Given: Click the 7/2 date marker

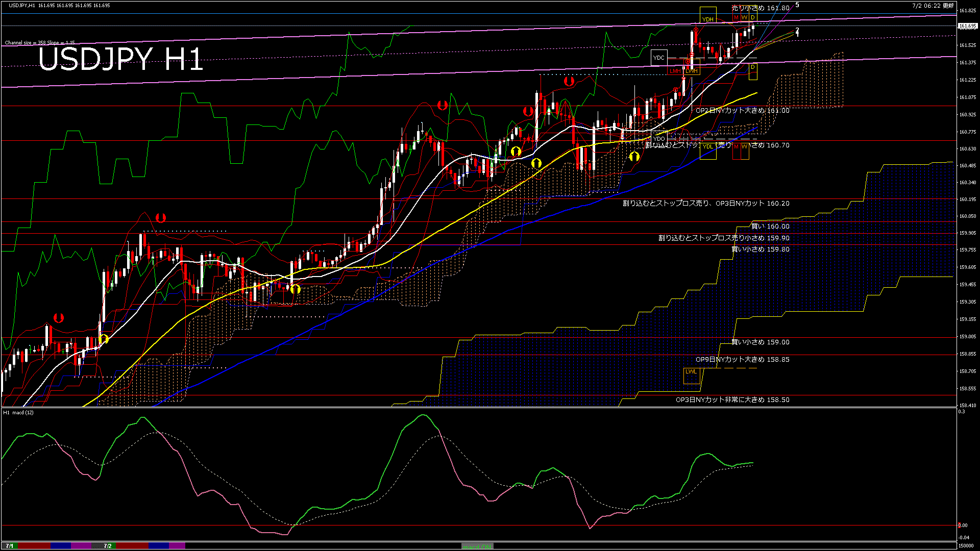Looking at the screenshot, I should (x=108, y=546).
